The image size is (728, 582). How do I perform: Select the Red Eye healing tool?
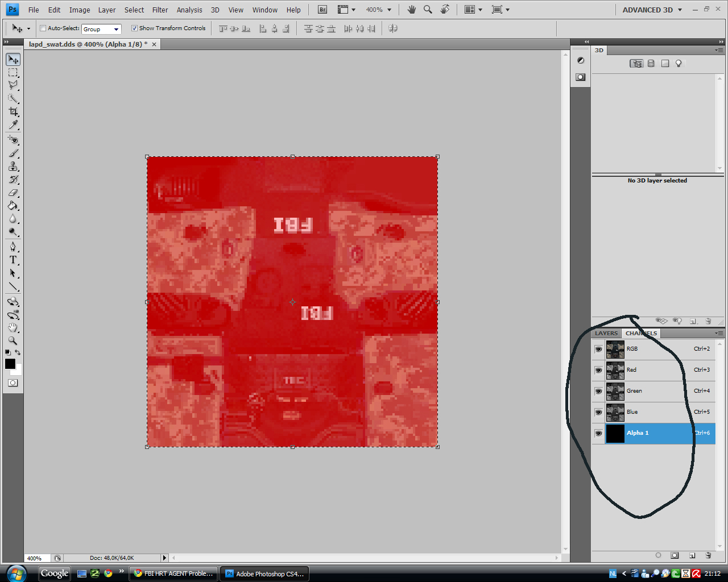(13, 140)
